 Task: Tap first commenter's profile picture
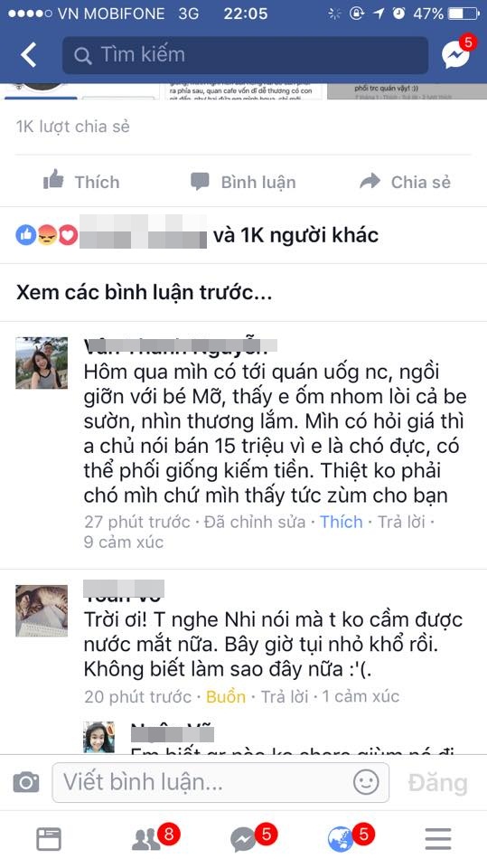(42, 363)
